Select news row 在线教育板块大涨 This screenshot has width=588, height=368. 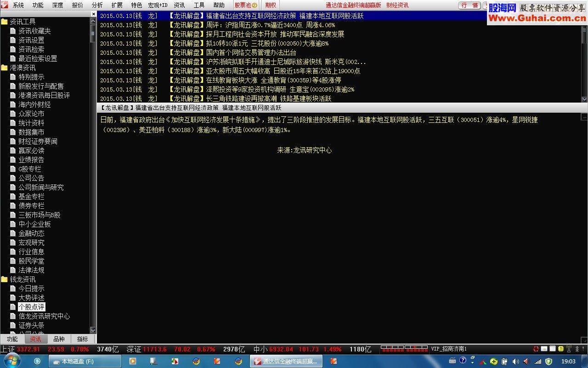[339, 80]
